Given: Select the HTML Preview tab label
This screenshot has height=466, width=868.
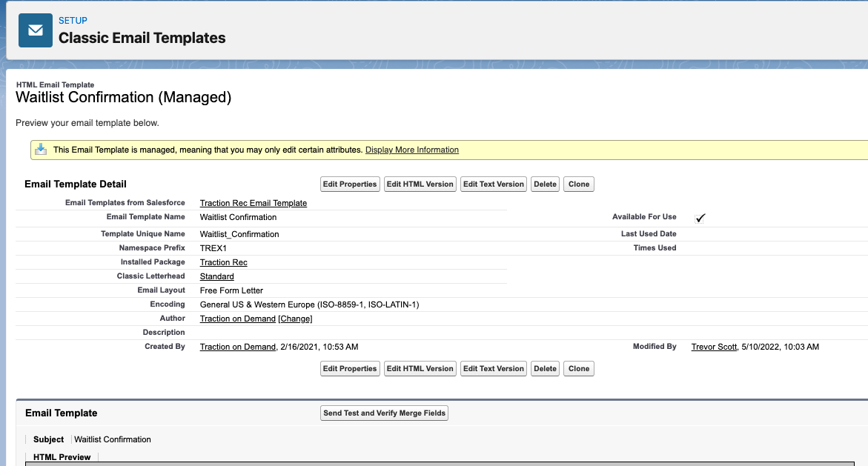Looking at the screenshot, I should (61, 457).
